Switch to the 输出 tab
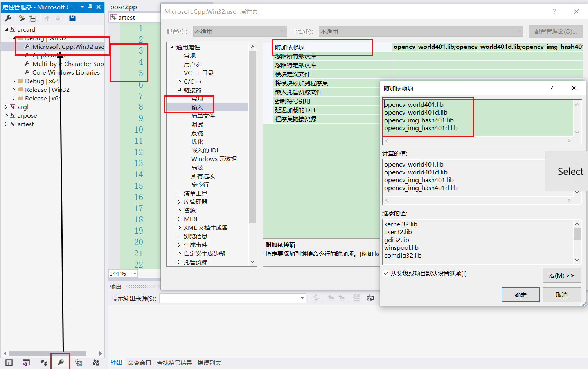The image size is (588, 369). pyautogui.click(x=117, y=363)
